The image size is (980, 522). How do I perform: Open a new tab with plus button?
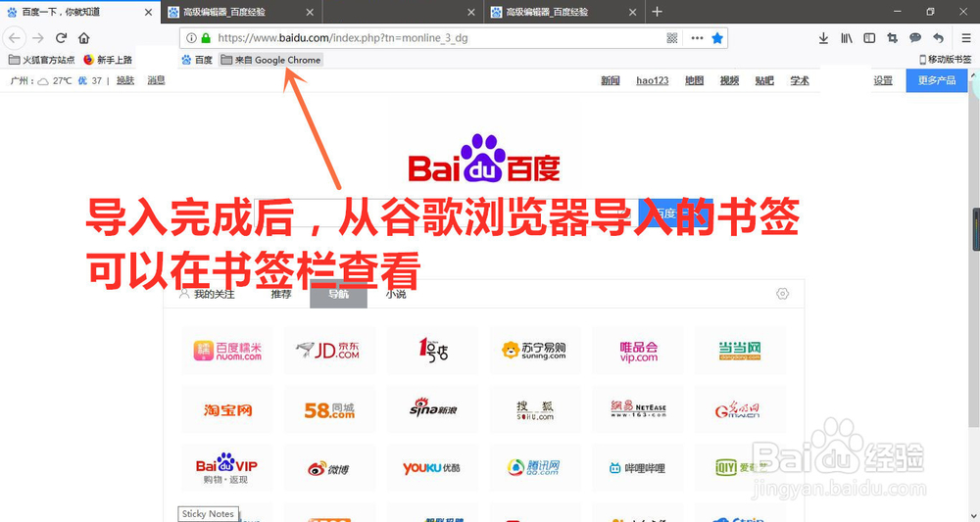[657, 12]
